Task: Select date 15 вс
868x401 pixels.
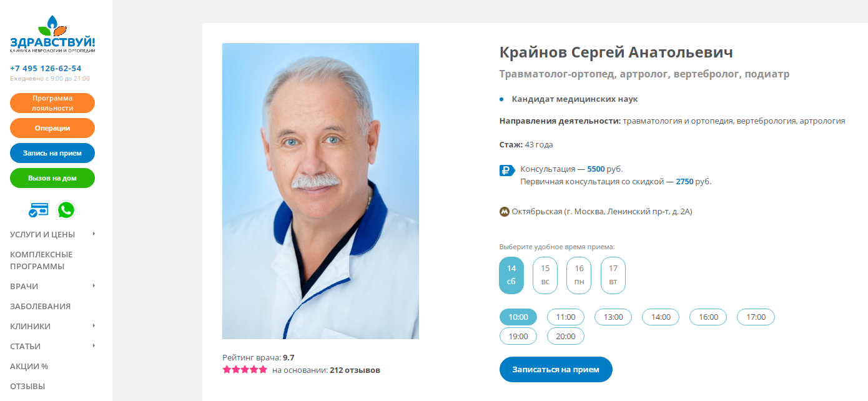Action: [x=545, y=275]
